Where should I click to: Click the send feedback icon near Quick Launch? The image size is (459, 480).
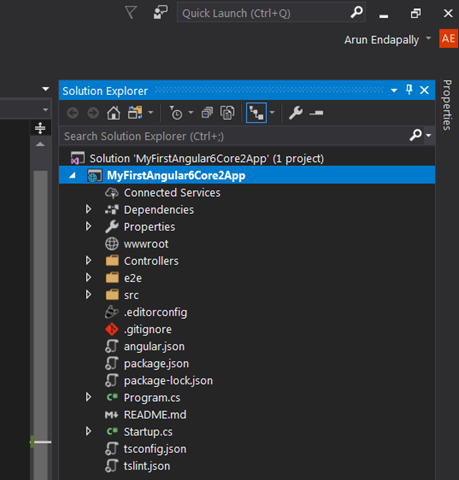coord(160,13)
